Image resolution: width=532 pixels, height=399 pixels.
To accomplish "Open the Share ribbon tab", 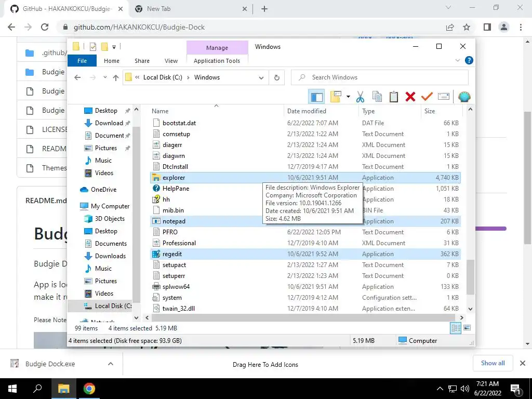I will click(x=142, y=61).
